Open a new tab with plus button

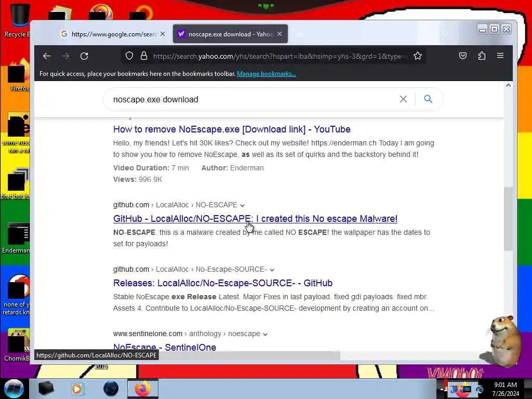299,34
